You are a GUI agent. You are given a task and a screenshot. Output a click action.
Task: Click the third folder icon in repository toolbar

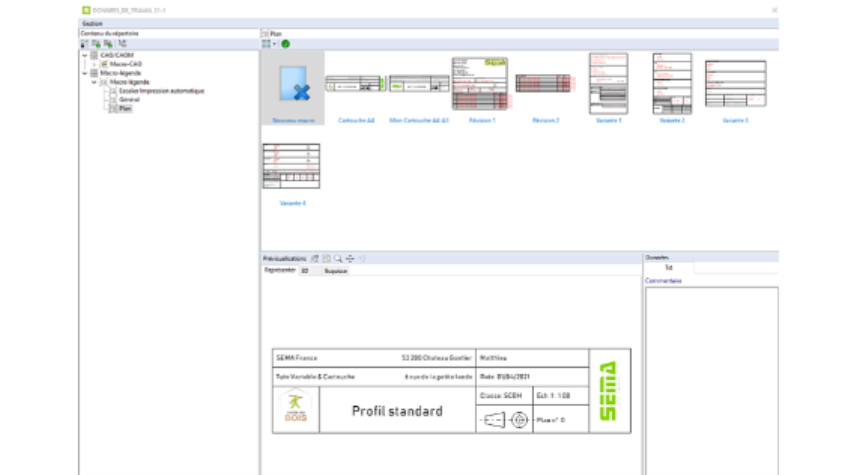(108, 44)
